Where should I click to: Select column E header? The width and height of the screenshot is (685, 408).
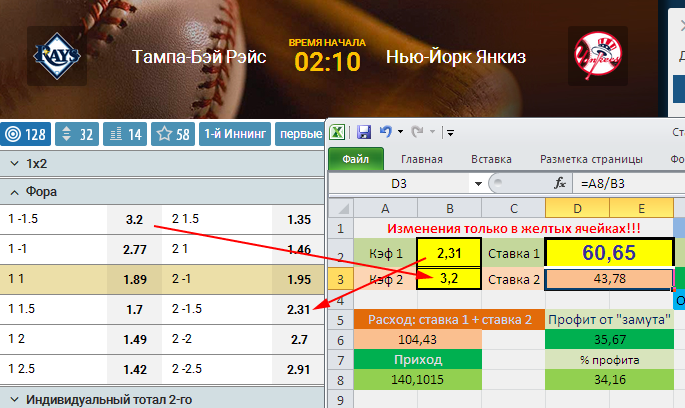(x=641, y=208)
